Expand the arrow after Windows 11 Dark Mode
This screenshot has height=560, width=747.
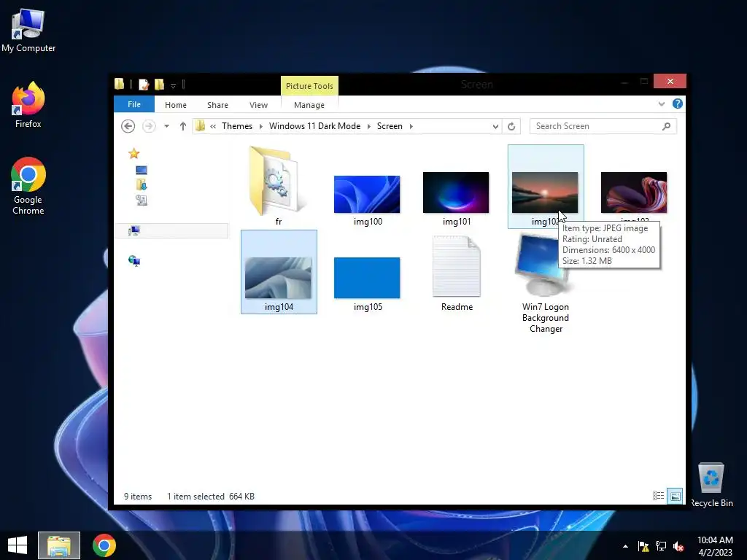click(x=368, y=126)
